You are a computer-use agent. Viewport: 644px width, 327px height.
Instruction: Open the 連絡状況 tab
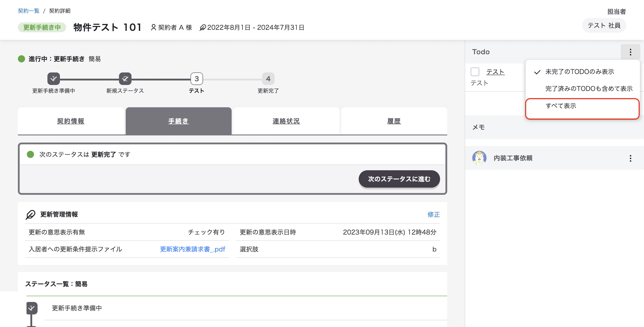(x=286, y=121)
